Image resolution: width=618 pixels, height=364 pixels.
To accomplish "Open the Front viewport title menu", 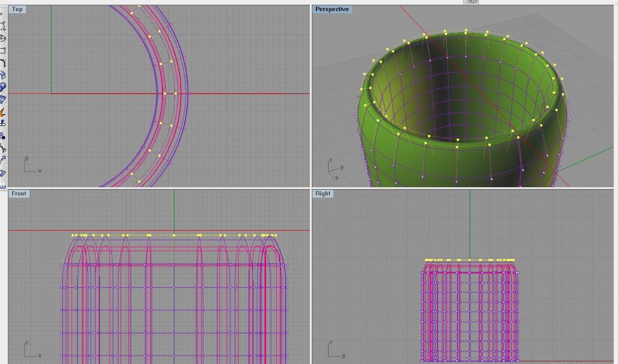I will tap(19, 194).
